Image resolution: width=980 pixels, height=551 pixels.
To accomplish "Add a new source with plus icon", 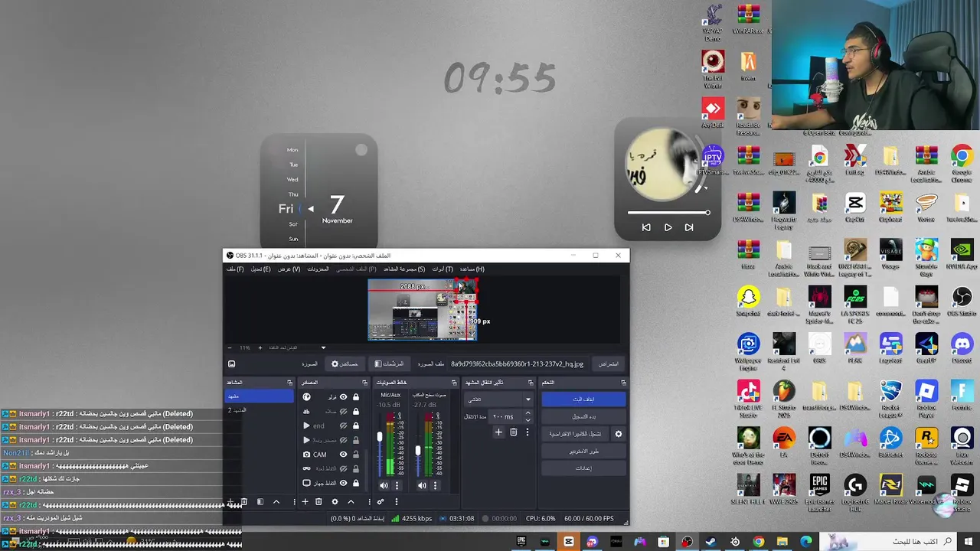I will point(305,502).
